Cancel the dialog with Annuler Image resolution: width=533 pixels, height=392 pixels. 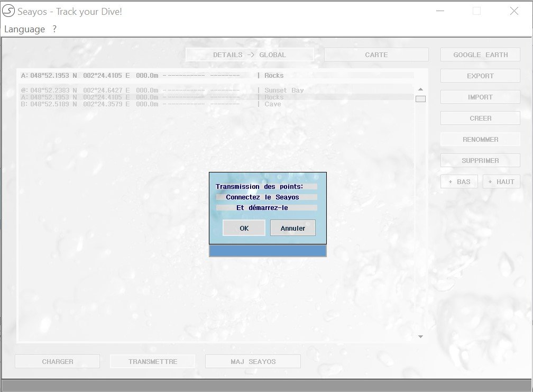[x=293, y=228]
